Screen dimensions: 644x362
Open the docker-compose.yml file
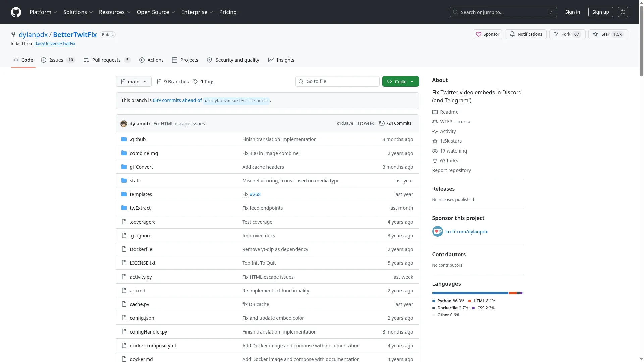click(153, 346)
